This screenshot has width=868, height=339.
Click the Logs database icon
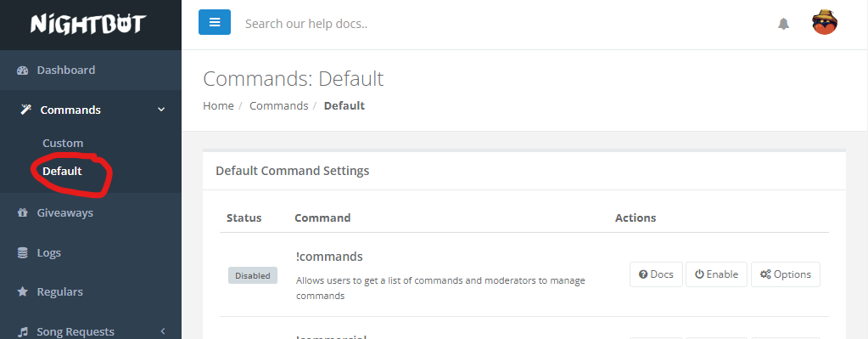[x=23, y=252]
